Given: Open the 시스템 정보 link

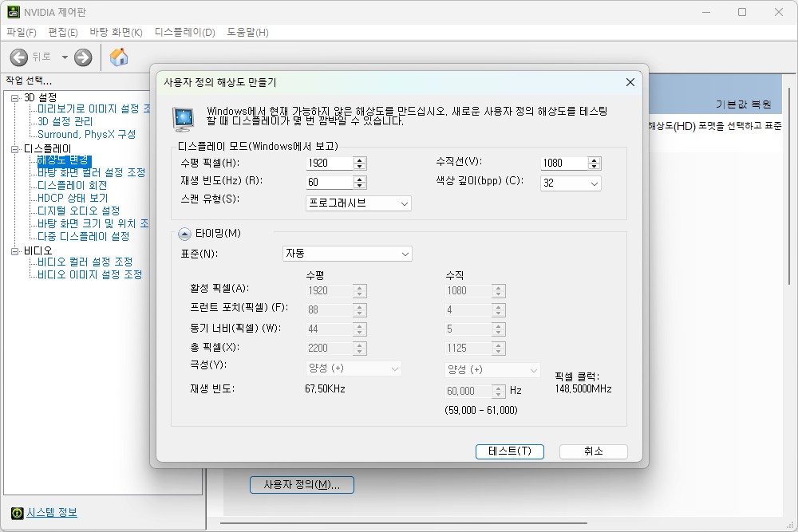Looking at the screenshot, I should (x=52, y=513).
